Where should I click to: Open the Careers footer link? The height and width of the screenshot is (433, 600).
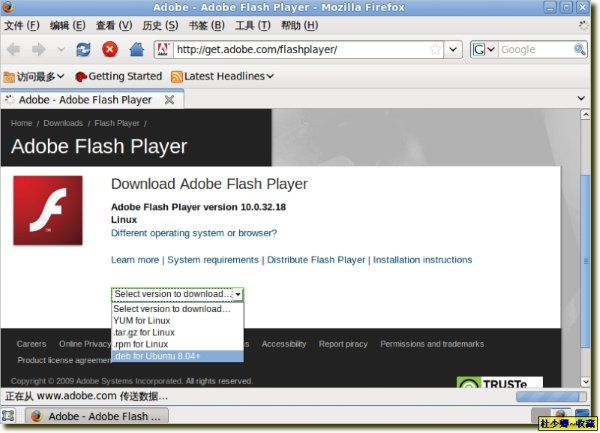coord(31,344)
